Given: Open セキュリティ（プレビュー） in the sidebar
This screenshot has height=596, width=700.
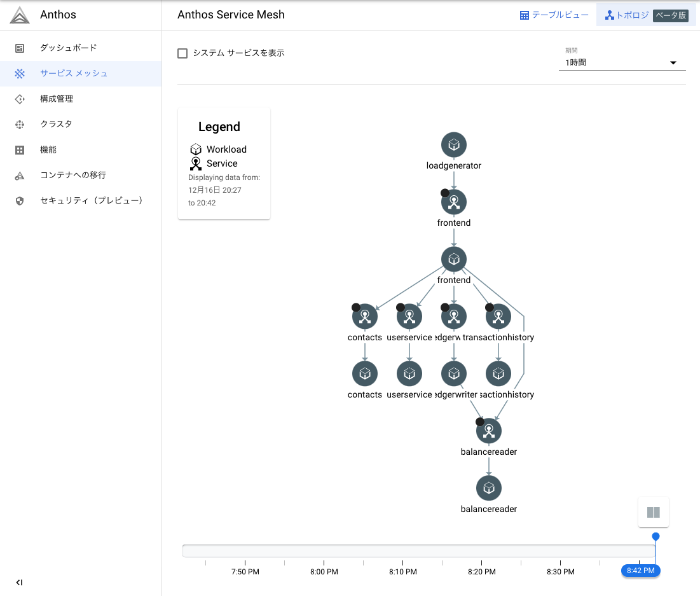Looking at the screenshot, I should tap(81, 200).
